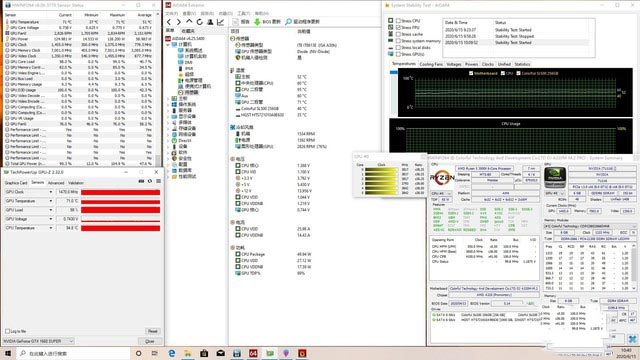Open GPU-Z hamburger menu icon
The width and height of the screenshot is (640, 360).
click(158, 181)
